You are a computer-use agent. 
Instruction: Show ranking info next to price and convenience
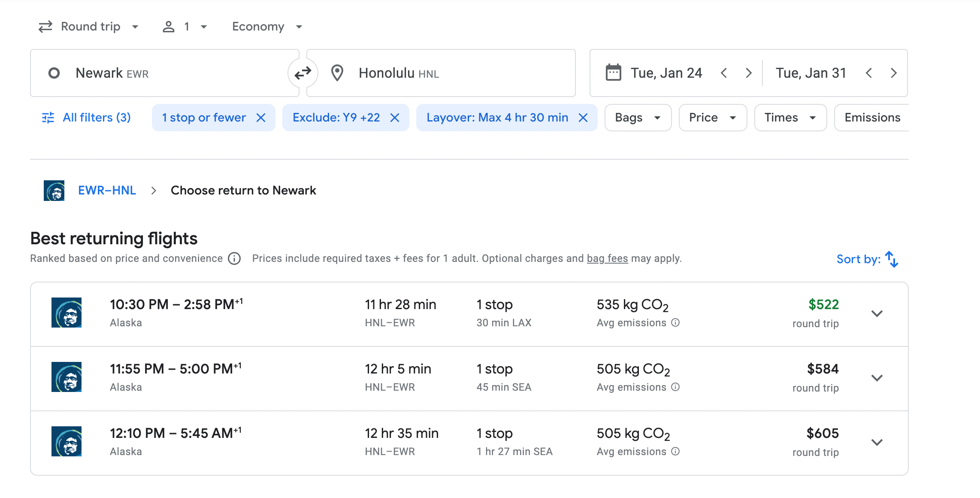(x=234, y=258)
